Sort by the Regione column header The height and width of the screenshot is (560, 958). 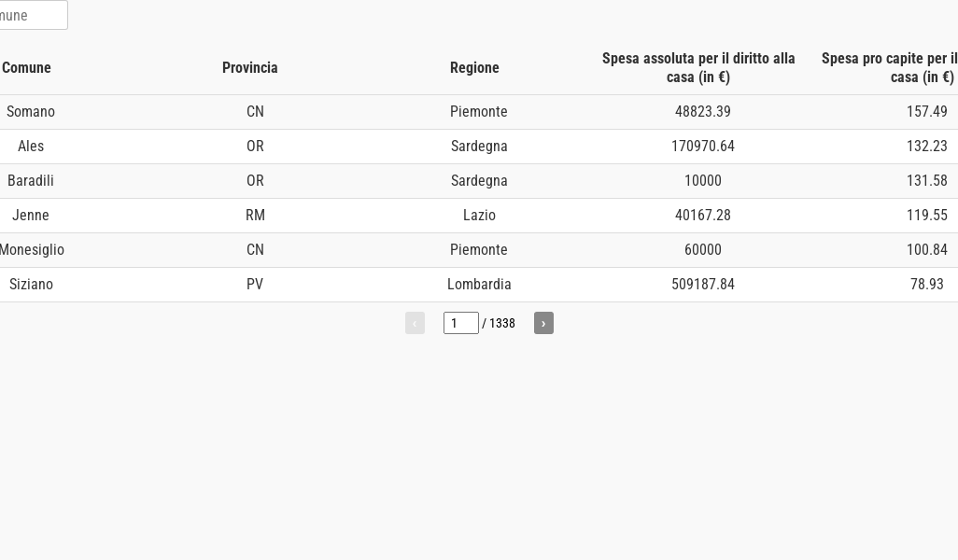474,67
